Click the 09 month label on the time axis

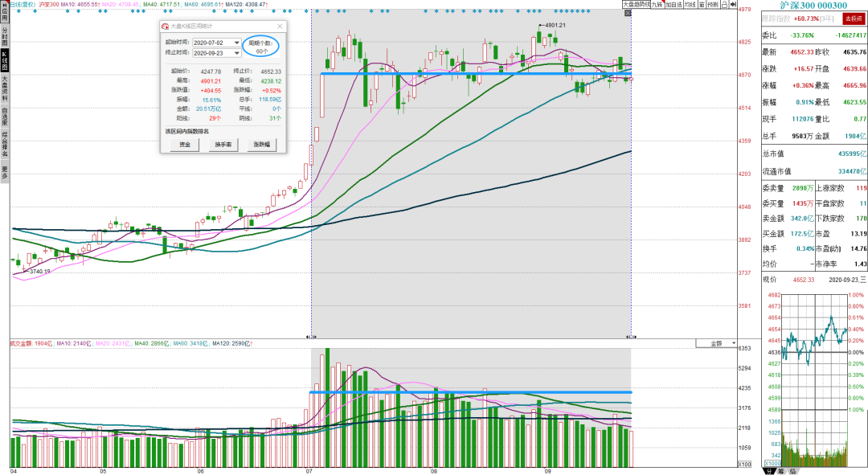coord(547,472)
